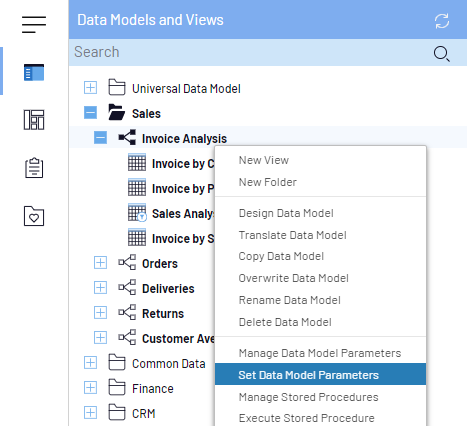Collapse the Sales folder
The image size is (467, 426).
pos(90,113)
